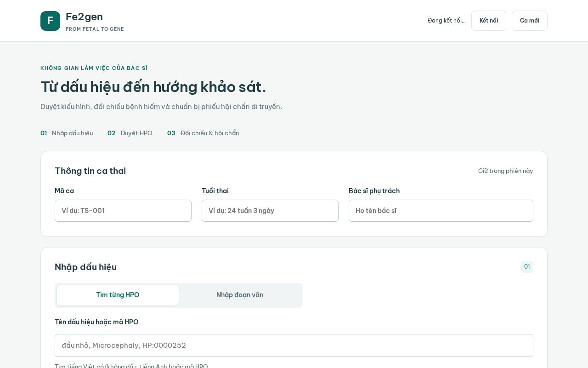This screenshot has width=588, height=368.
Task: Click into the Tuổi thai field
Action: point(270,211)
